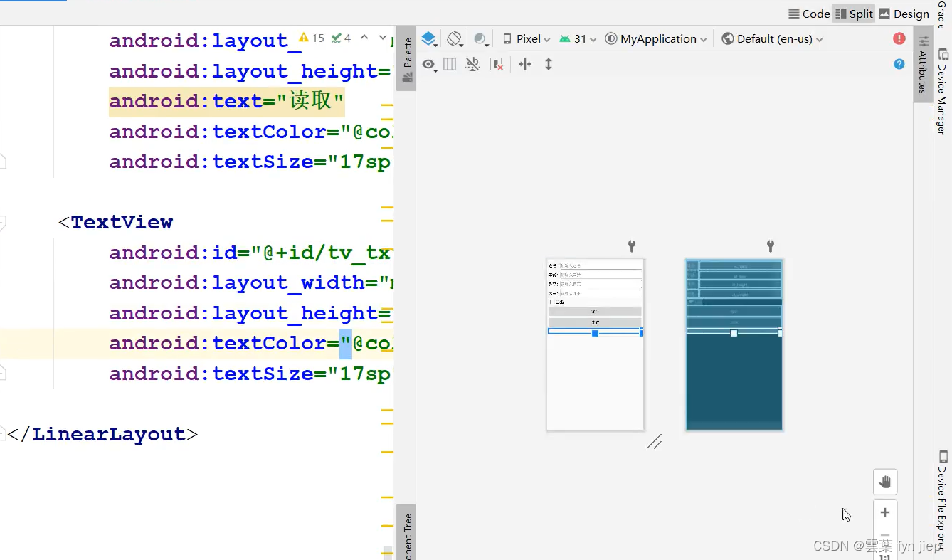952x560 pixels.
Task: Go to next highlighted problem arrow
Action: coord(384,38)
